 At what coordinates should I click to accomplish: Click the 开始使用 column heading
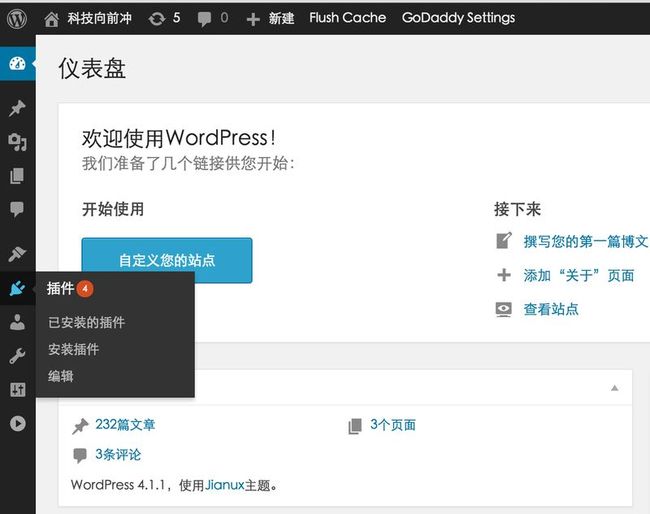click(x=113, y=209)
